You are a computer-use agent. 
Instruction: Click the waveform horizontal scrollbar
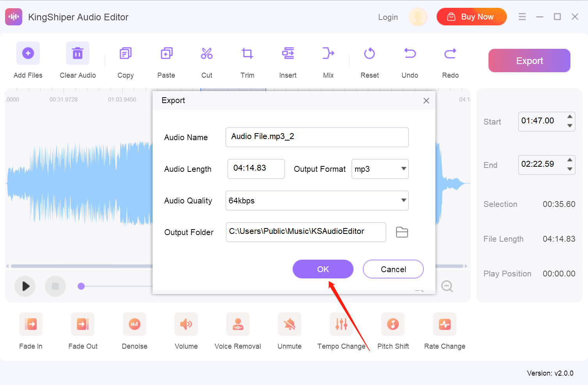pos(236,266)
